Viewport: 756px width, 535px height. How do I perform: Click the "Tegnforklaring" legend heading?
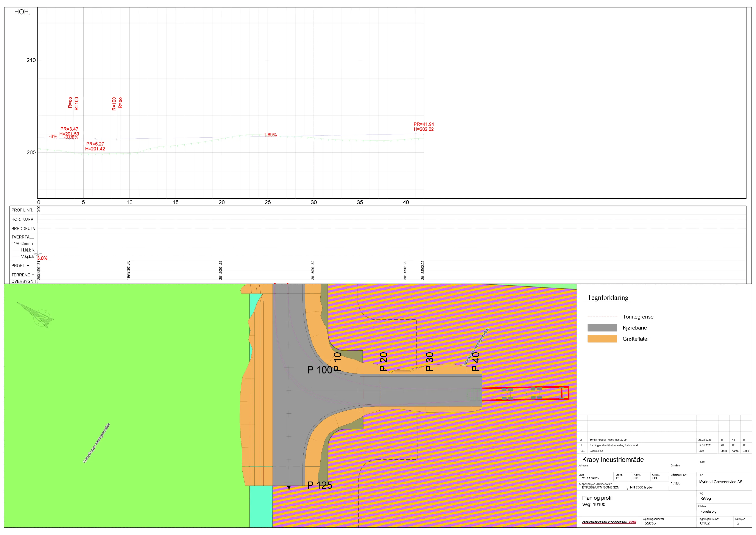click(608, 298)
